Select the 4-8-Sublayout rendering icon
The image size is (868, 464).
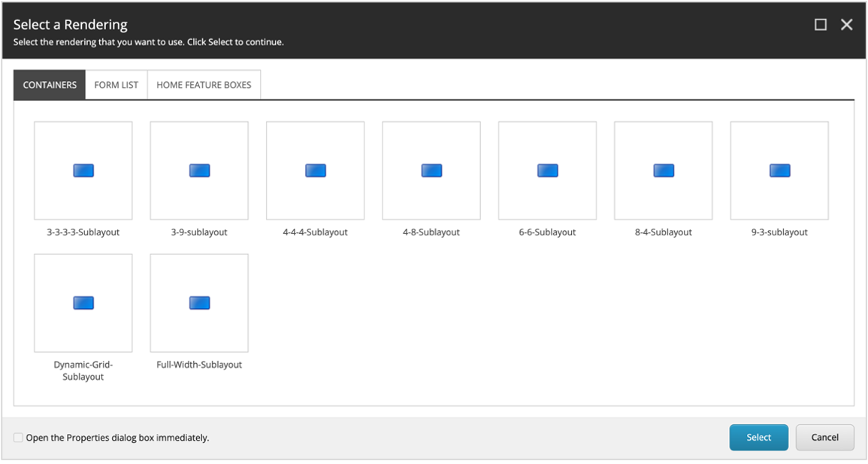click(431, 170)
